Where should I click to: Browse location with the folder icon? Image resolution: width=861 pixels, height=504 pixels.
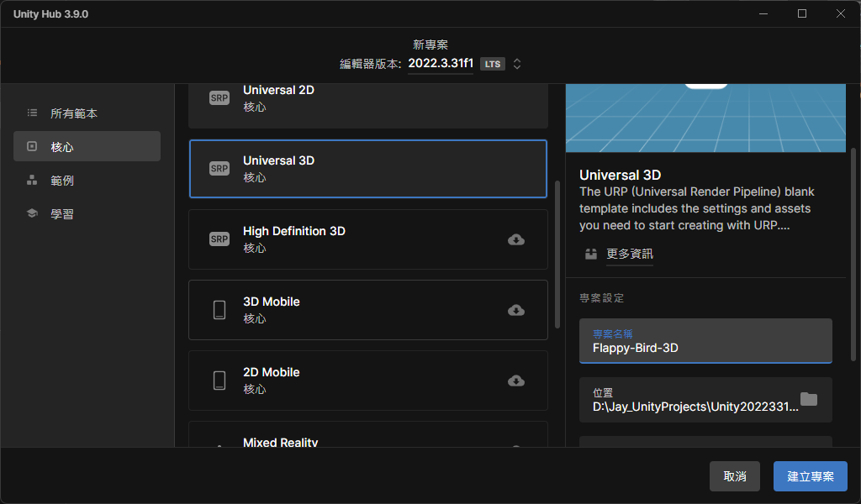(808, 399)
